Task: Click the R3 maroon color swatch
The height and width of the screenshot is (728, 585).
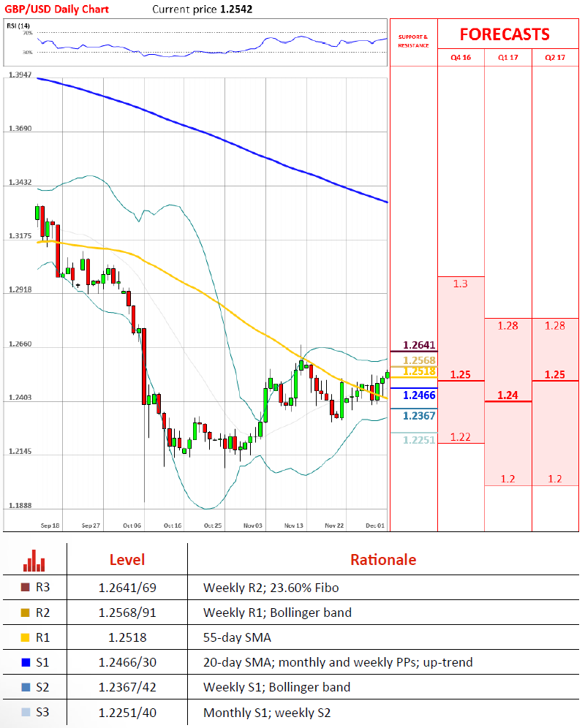Action: [x=26, y=588]
